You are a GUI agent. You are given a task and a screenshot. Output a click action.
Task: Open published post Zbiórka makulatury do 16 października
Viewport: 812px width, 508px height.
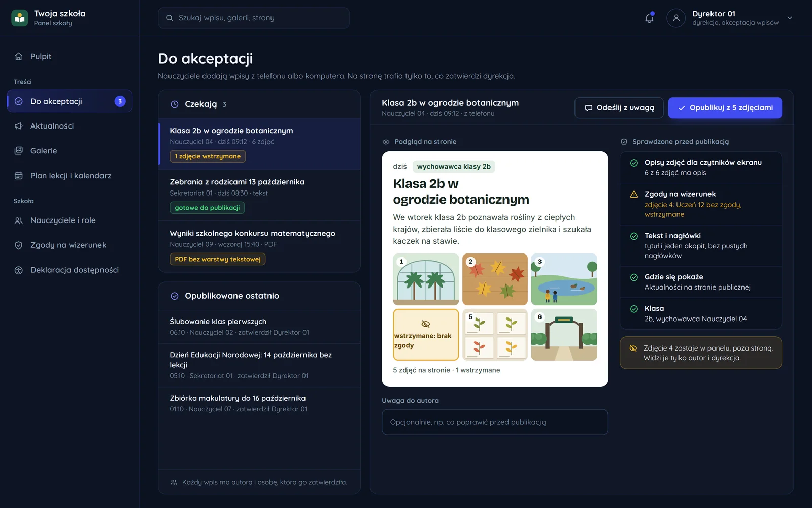point(259,403)
